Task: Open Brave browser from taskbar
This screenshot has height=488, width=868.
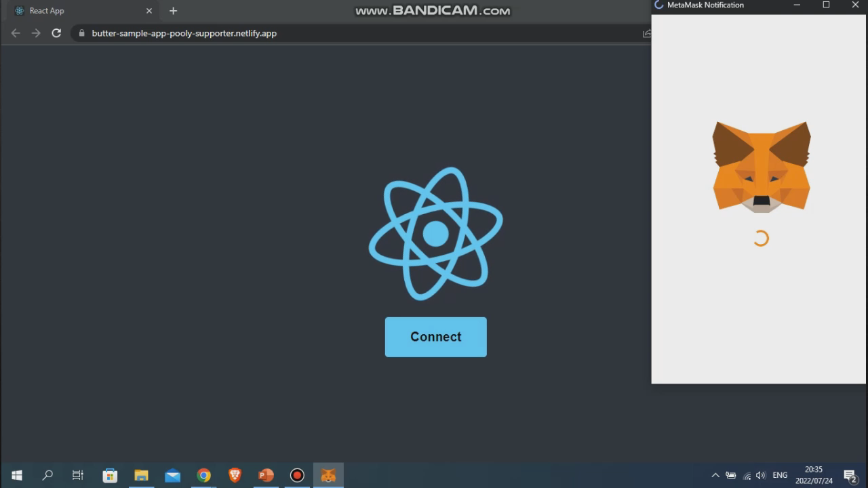Action: [x=235, y=475]
